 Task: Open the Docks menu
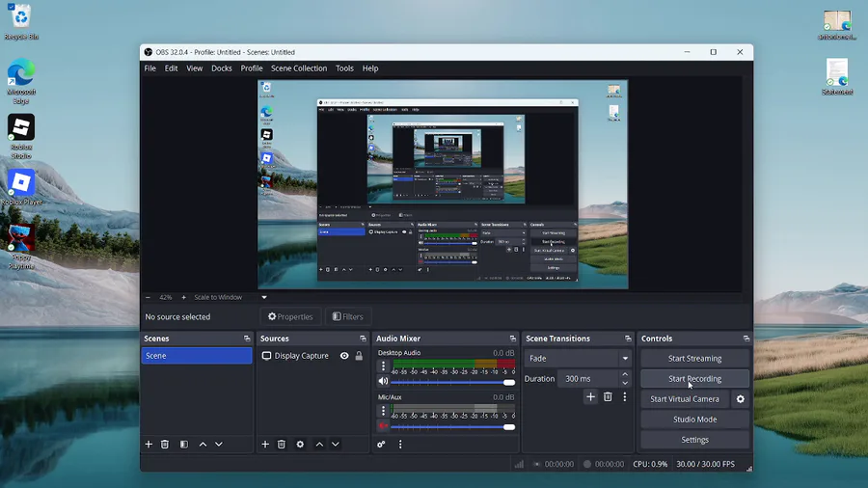tap(222, 68)
